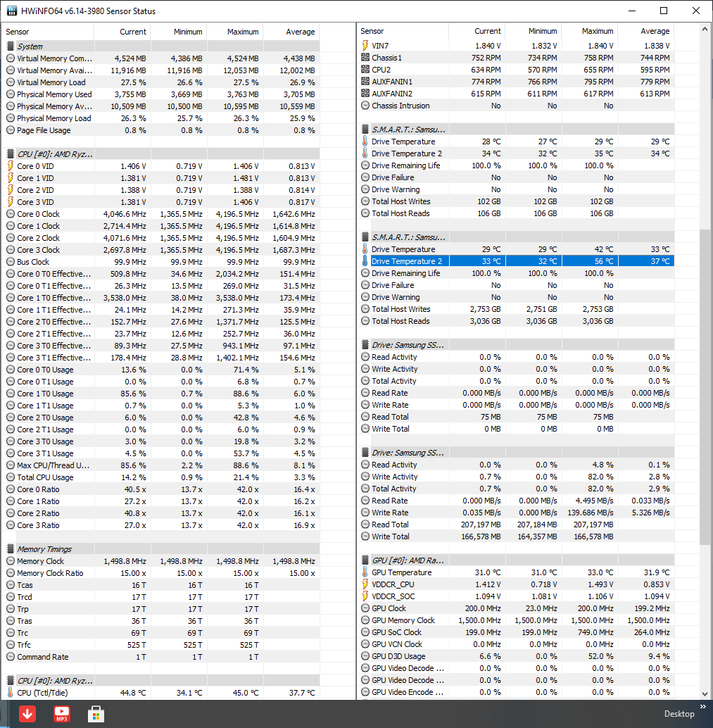The image size is (713, 728).
Task: Click the System group chip icon
Action: pyautogui.click(x=11, y=46)
